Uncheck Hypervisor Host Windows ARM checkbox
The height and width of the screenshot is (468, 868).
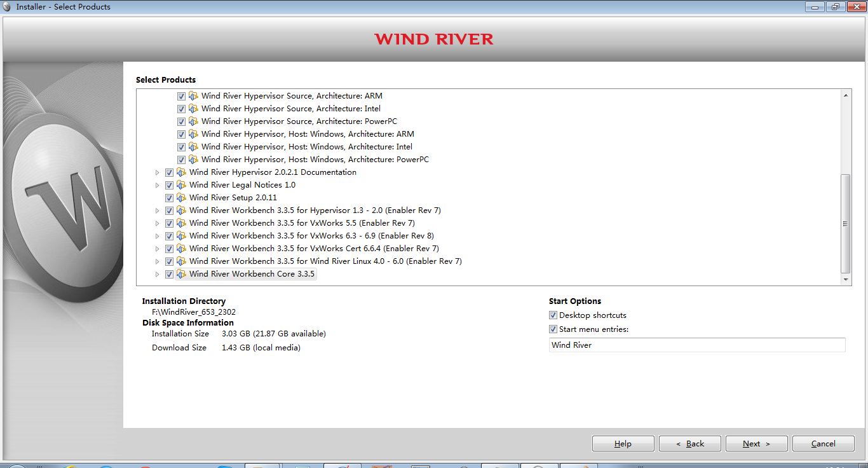(181, 134)
